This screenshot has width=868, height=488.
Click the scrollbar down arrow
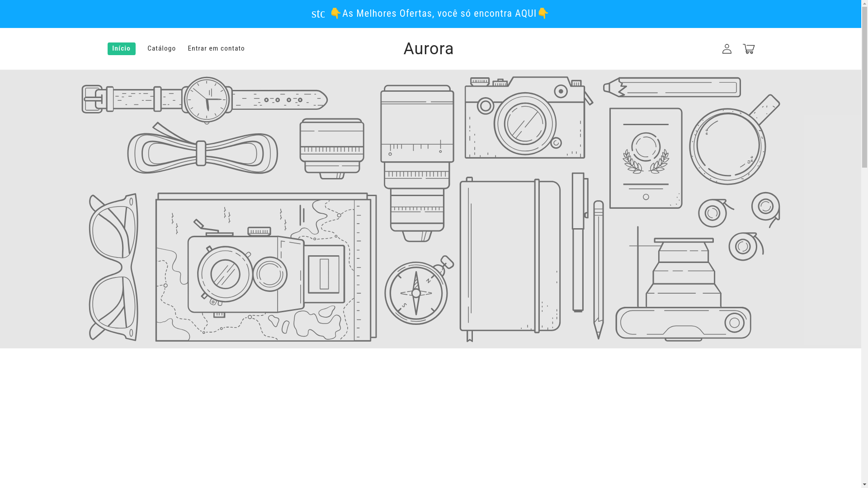pos(864,484)
